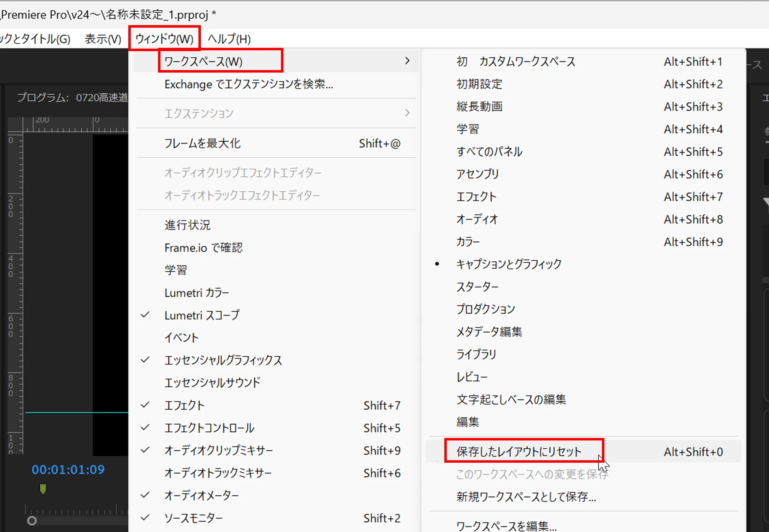Open the ヘルプ(H) menu
The image size is (769, 532).
click(229, 39)
